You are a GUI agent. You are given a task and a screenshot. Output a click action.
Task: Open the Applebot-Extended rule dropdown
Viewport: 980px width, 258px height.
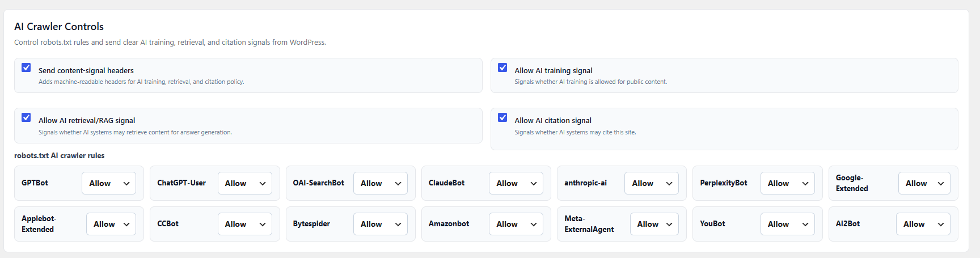pos(111,224)
